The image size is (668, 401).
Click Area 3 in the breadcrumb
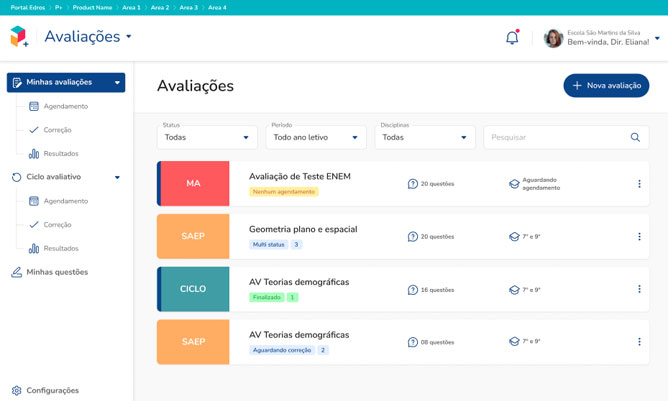pos(188,8)
